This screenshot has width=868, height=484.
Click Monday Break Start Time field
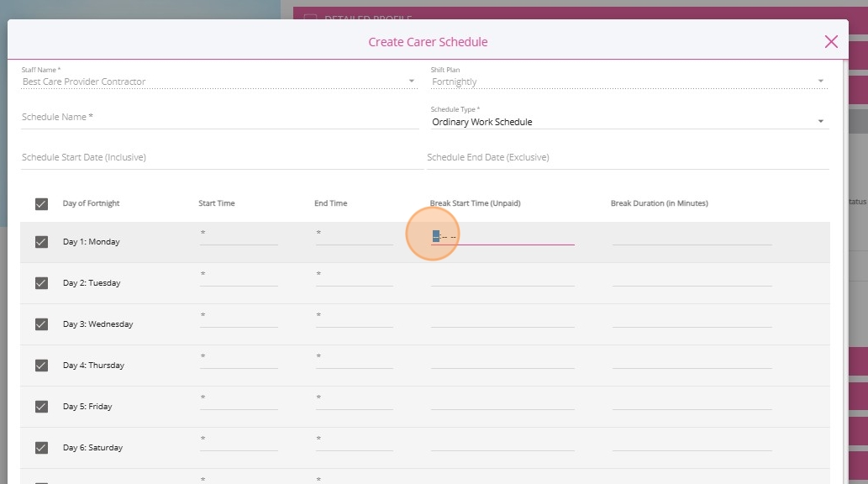(502, 238)
